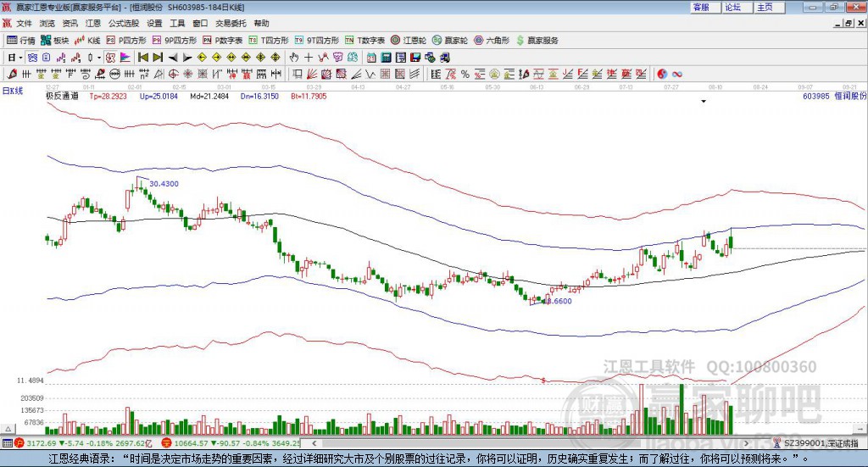This screenshot has width=868, height=467.
Task: Open calculator icon
Action: click(386, 58)
